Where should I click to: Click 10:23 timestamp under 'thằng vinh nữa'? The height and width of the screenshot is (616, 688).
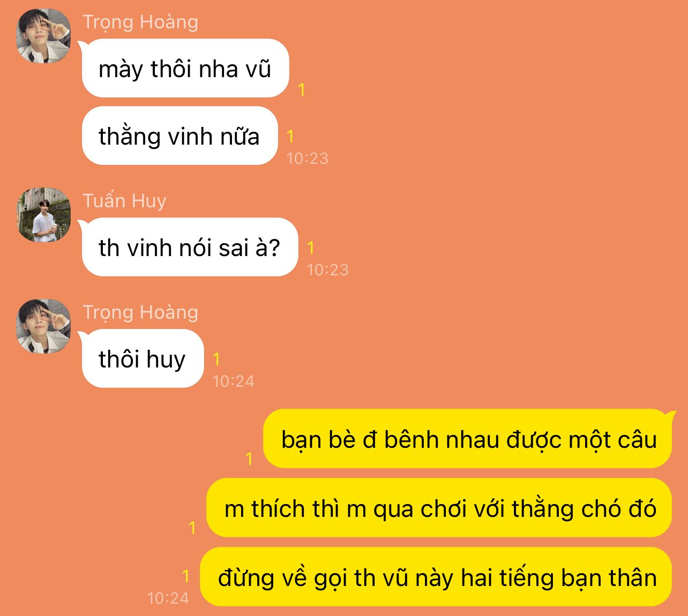(308, 159)
